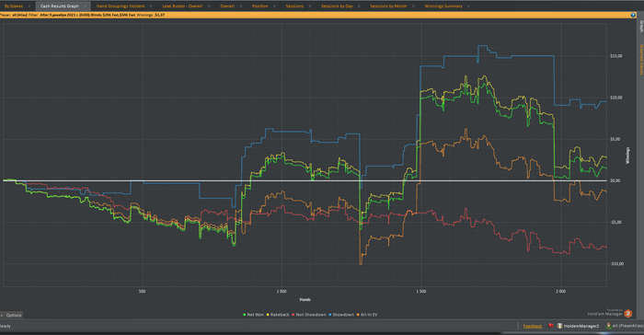
Task: Close the Sessions tab
Action: (310, 6)
